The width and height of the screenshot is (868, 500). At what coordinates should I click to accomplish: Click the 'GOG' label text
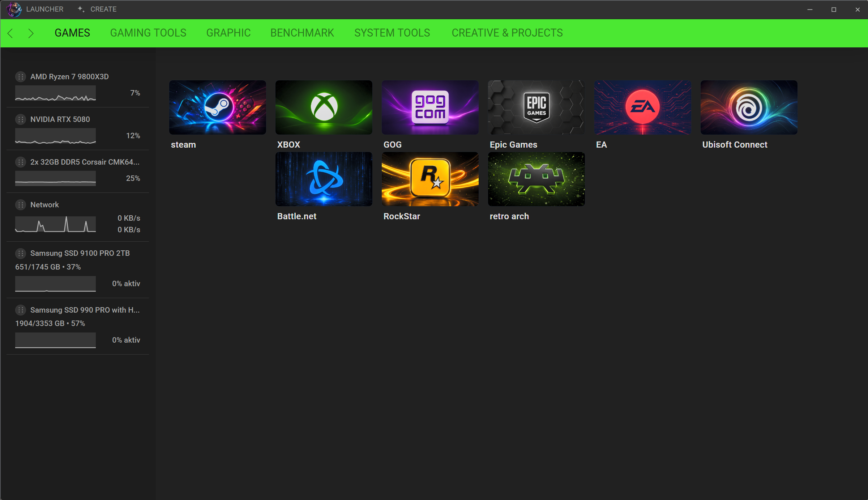(393, 145)
